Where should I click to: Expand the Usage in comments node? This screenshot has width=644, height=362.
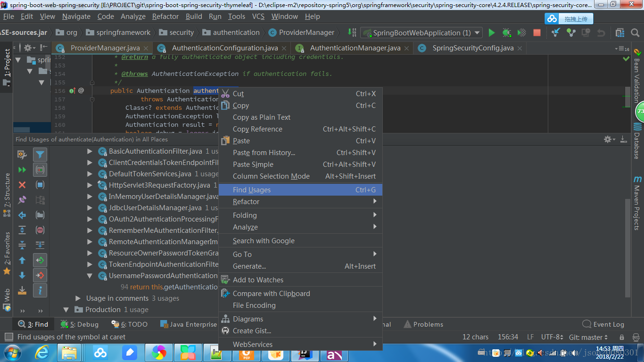(x=78, y=298)
